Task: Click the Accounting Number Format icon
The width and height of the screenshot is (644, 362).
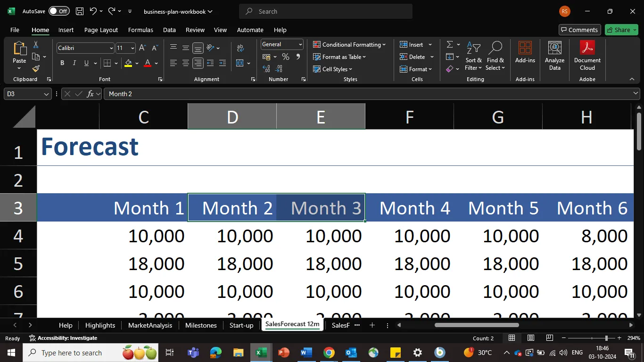Action: click(x=266, y=57)
